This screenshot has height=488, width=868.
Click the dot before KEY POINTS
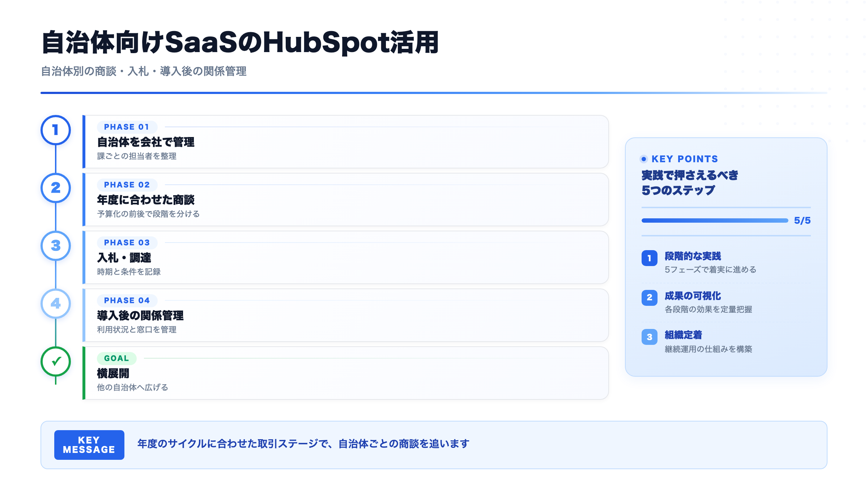[644, 159]
